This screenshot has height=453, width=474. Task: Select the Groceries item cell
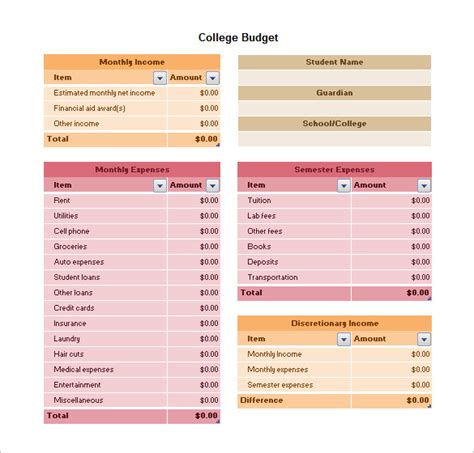[105, 247]
